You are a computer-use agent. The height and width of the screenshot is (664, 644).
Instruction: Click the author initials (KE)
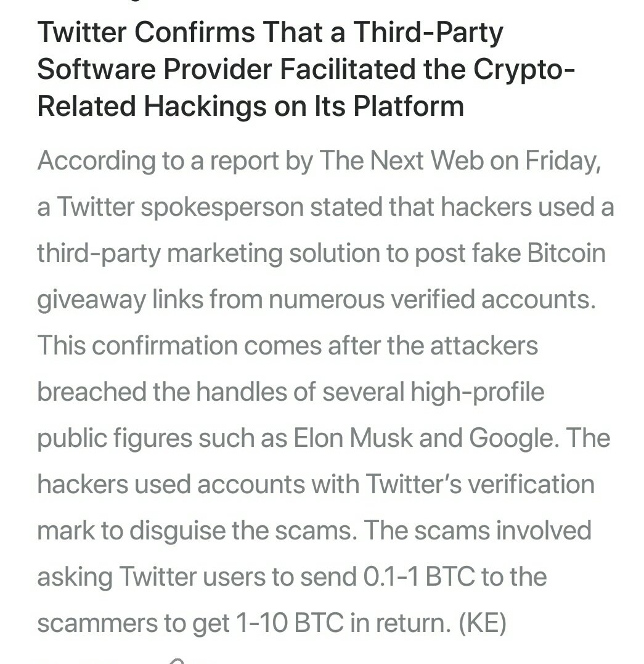(483, 623)
